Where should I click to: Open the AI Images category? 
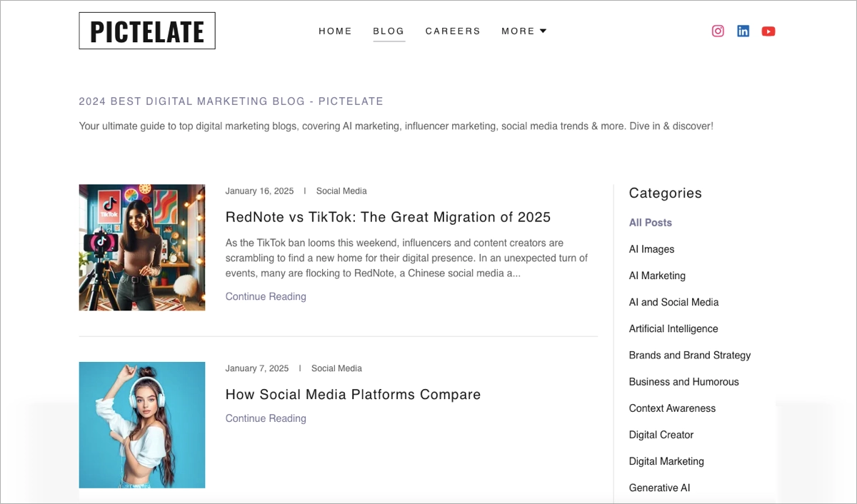(651, 248)
